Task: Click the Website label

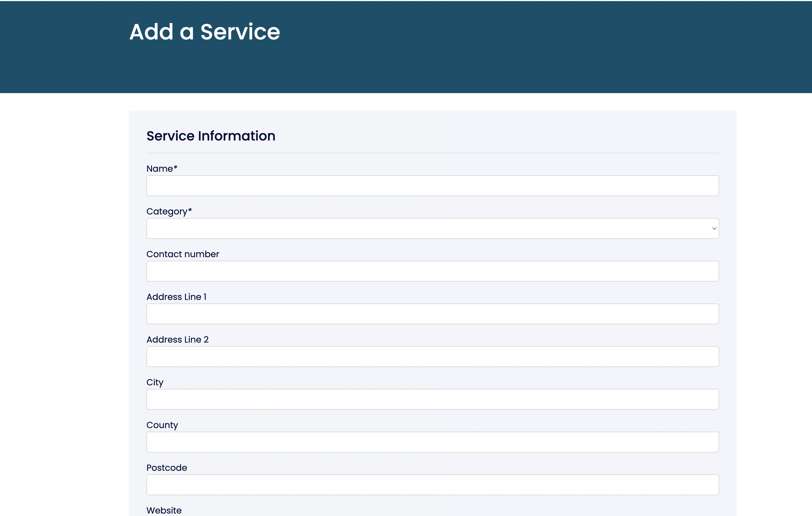Action: click(164, 510)
